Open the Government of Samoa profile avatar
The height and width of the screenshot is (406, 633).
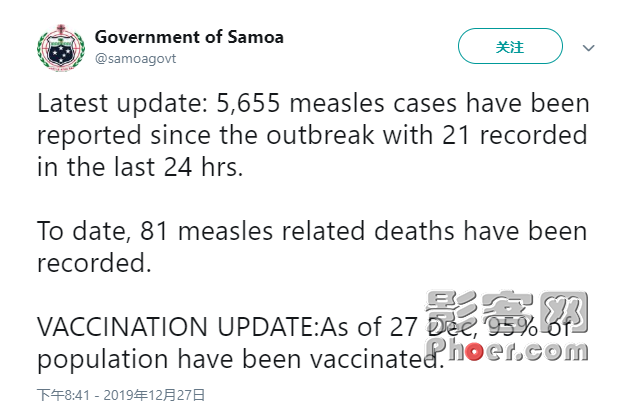click(x=61, y=48)
